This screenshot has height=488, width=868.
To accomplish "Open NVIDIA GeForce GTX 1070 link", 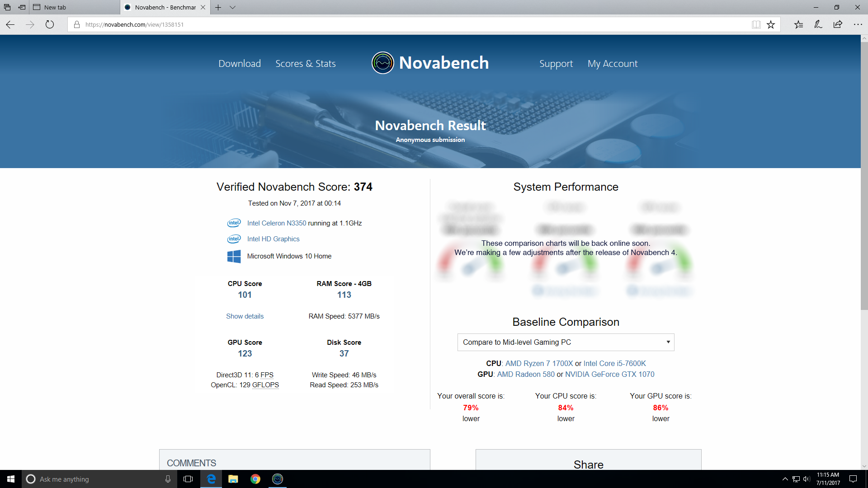I will (609, 374).
